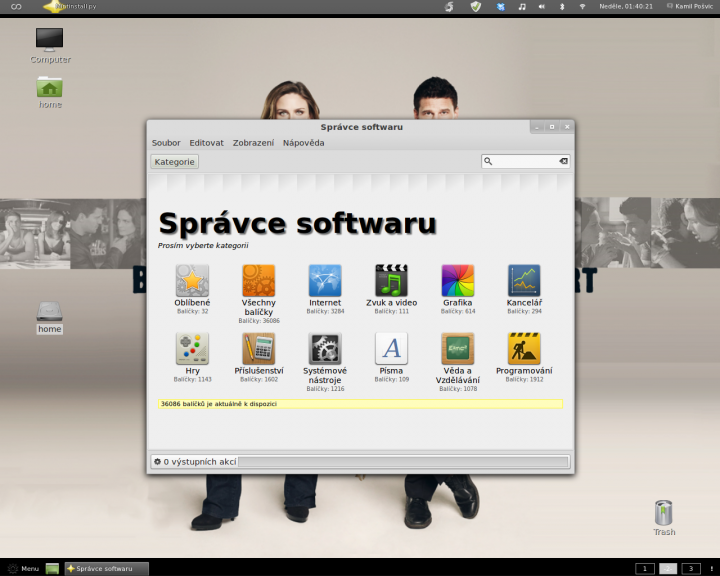Click the show desktop panel icon
The image size is (720, 576).
click(52, 569)
